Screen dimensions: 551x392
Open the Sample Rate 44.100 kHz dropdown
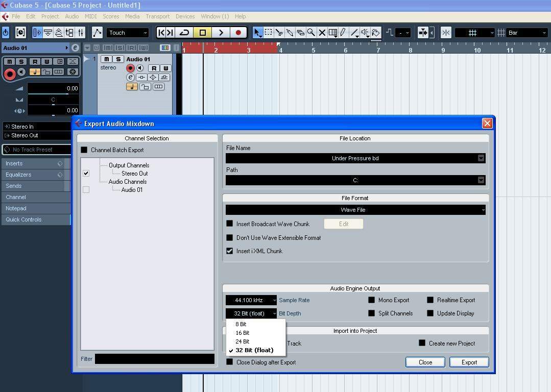pyautogui.click(x=251, y=300)
